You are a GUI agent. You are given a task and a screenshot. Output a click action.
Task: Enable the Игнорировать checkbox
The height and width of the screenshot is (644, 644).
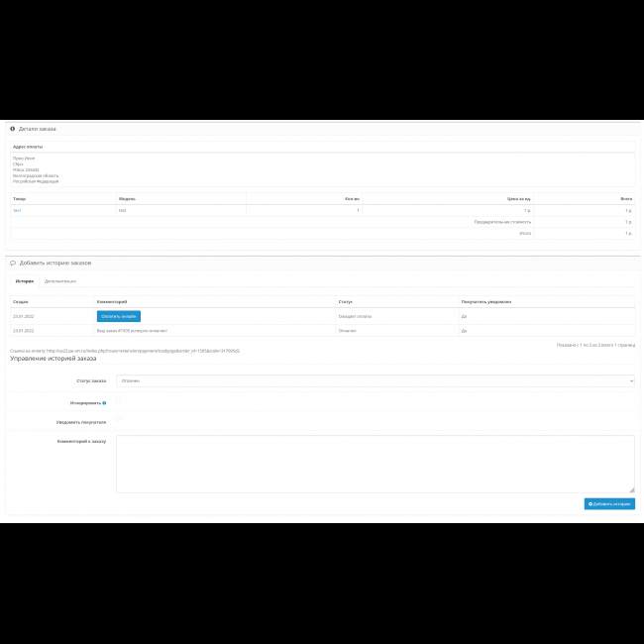pyautogui.click(x=118, y=401)
